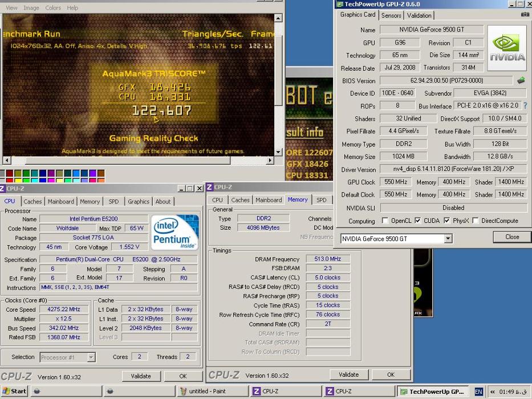
Task: Click the system tray clock showing 01:49
Action: (x=514, y=392)
